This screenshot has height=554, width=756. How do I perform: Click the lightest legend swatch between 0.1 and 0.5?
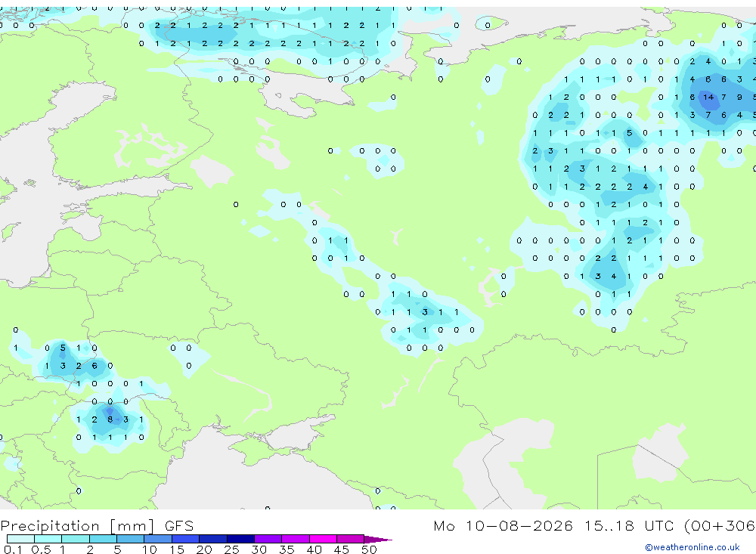pos(20,539)
